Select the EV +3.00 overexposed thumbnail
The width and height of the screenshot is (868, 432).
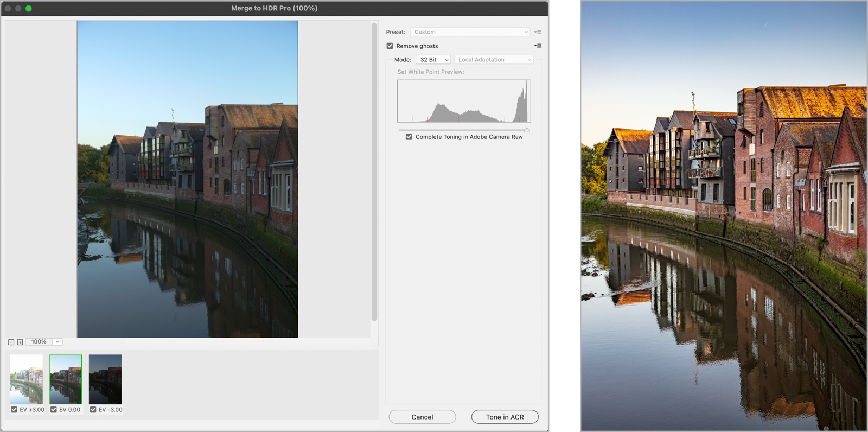tap(26, 379)
